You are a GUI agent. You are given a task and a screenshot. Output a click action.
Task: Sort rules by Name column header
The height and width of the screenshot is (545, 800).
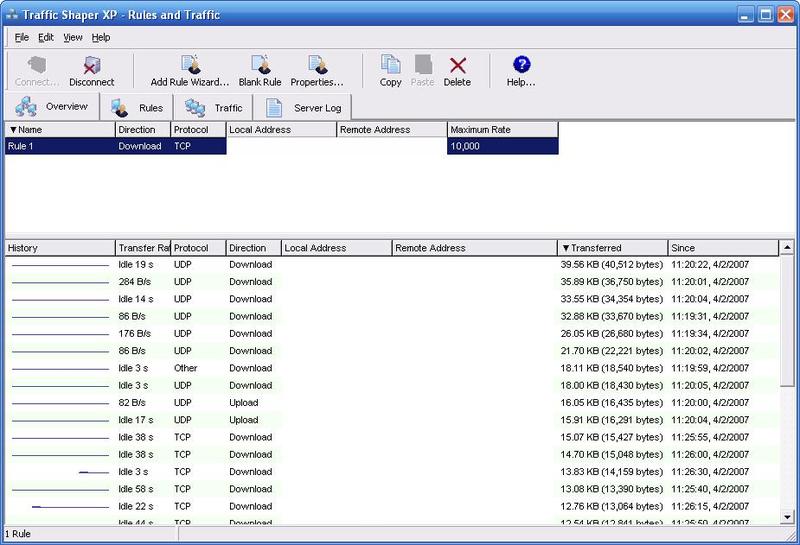coord(60,130)
